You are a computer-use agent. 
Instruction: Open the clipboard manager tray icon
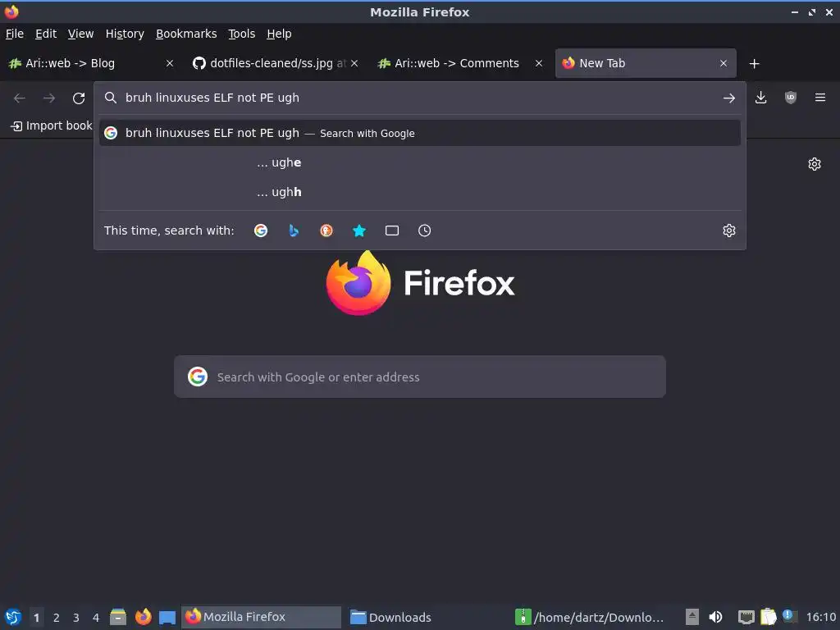coord(768,617)
